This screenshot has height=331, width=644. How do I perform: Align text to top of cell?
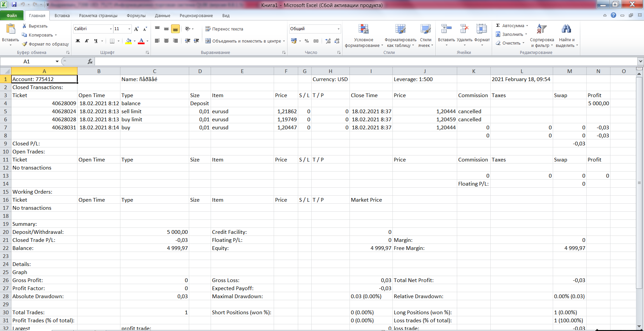point(157,29)
